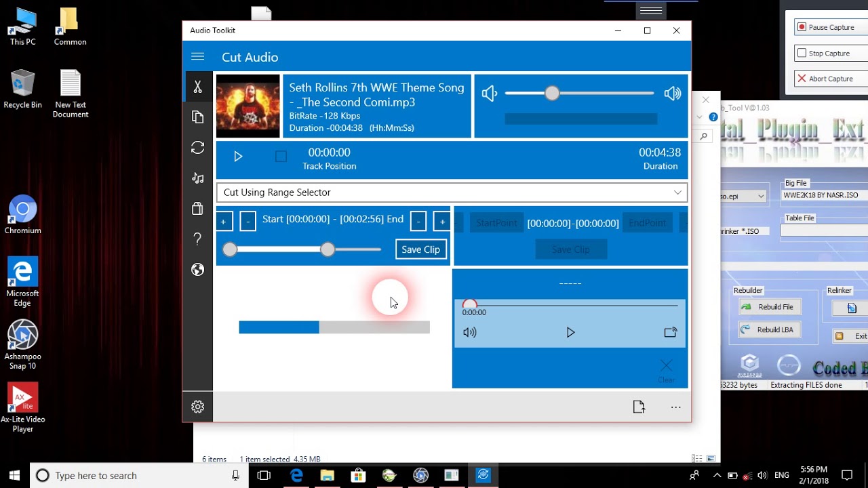Click the preview player seek bar
Viewport: 868px width, 488px height.
click(570, 305)
